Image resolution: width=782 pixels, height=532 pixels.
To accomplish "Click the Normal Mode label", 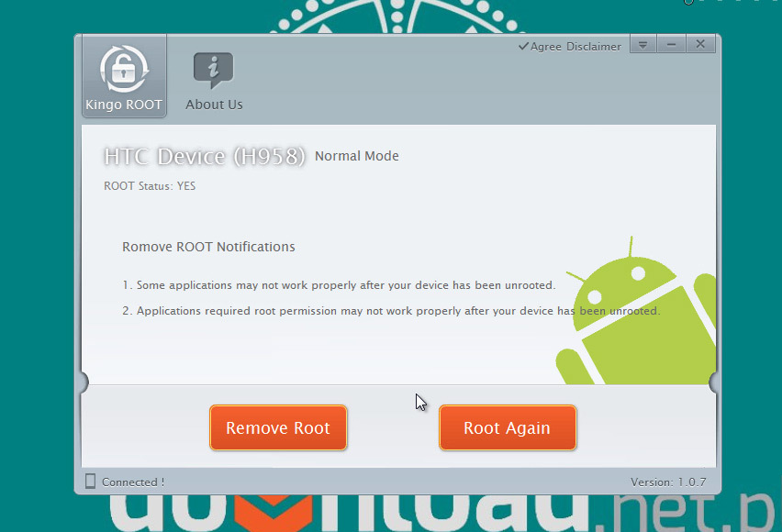I will click(357, 156).
